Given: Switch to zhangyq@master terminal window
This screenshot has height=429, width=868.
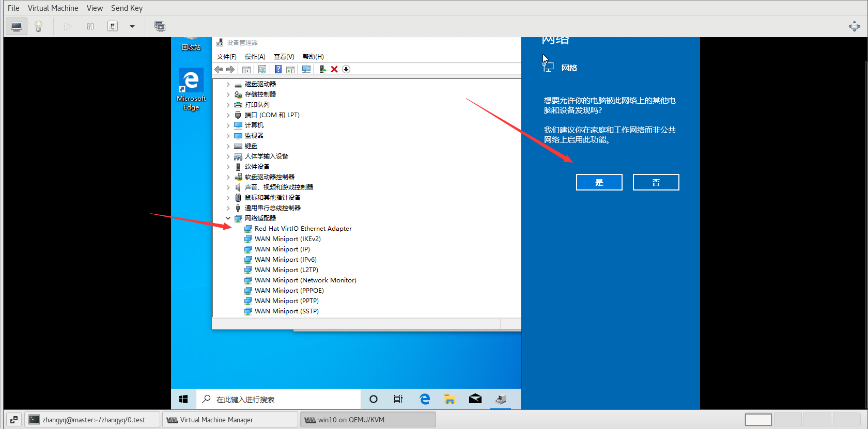Looking at the screenshot, I should 93,420.
